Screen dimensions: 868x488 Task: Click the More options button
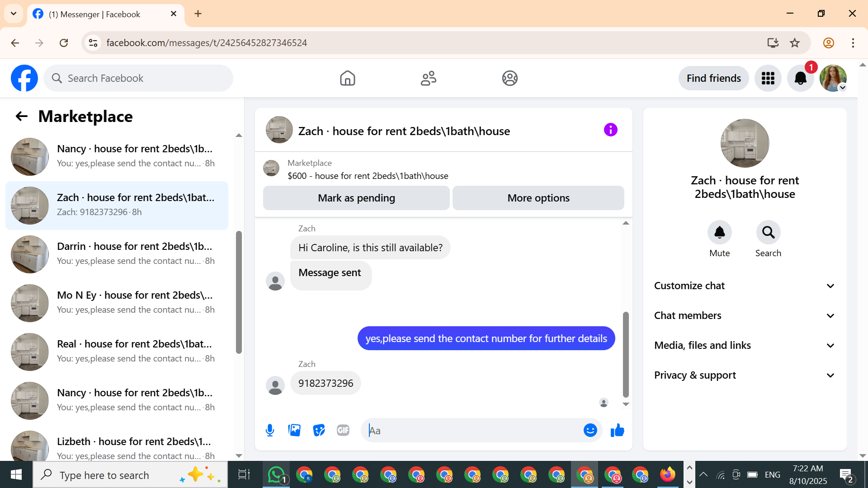pyautogui.click(x=538, y=198)
